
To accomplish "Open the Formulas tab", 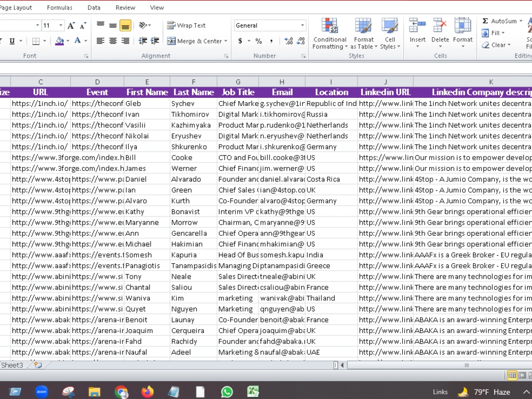I will 60,7.
